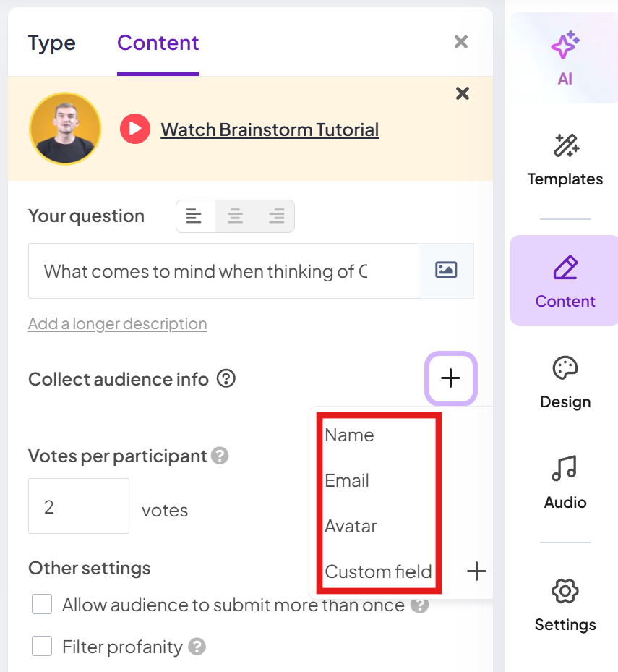The image size is (618, 672).
Task: Click Add a longer description link
Action: (x=117, y=323)
